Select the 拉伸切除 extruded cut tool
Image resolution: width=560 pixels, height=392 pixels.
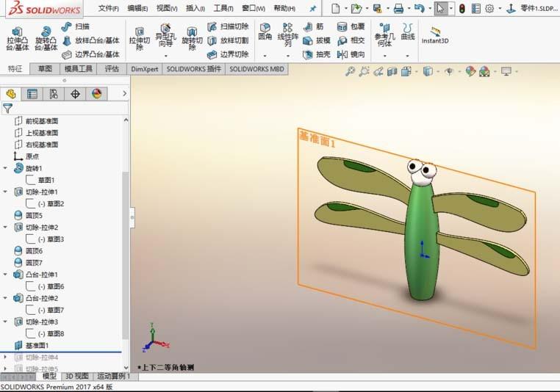tap(140, 38)
